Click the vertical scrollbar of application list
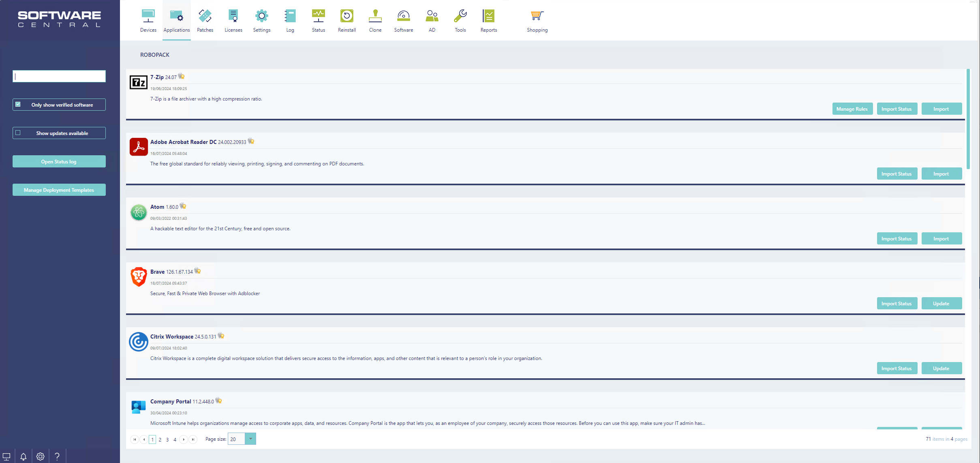Image resolution: width=980 pixels, height=463 pixels. (x=968, y=119)
